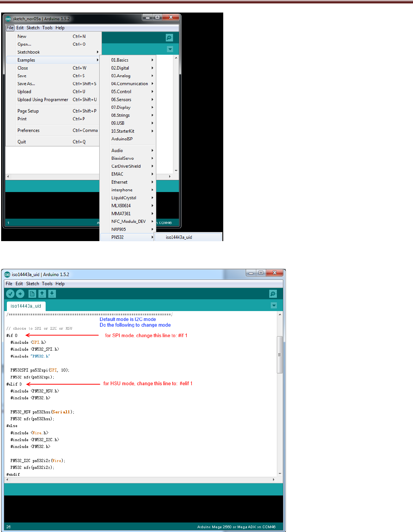The image size is (413, 532).
Task: Open tab dropdown arrow in iso14443a_uid window
Action: (274, 305)
